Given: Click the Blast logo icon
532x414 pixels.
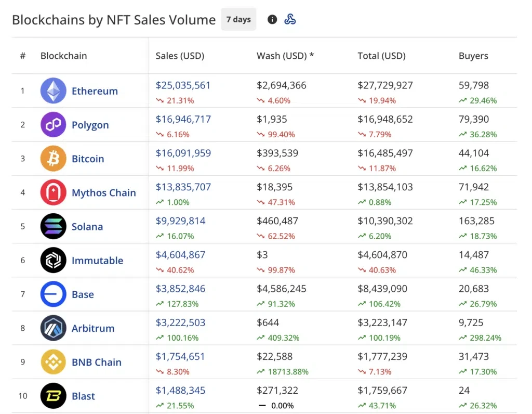Looking at the screenshot, I should 54,396.
